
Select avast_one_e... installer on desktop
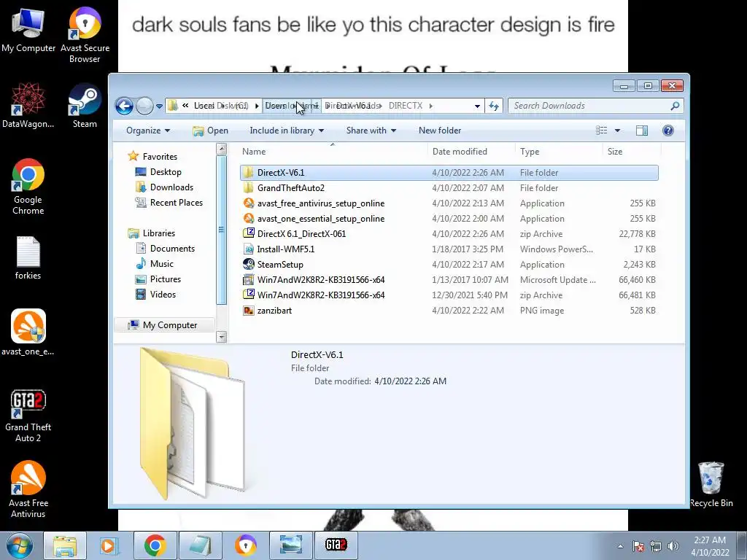pos(28,332)
